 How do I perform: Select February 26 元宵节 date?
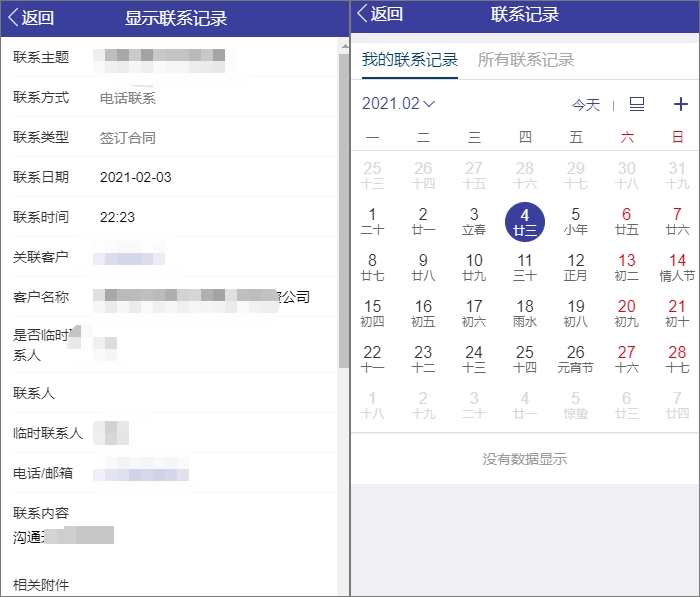575,359
